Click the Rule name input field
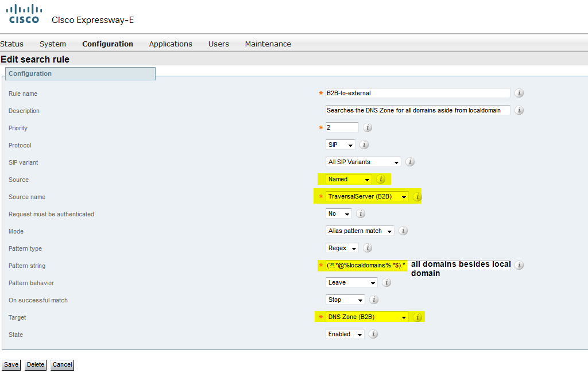Viewport: 588px width, 381px height. tap(418, 93)
